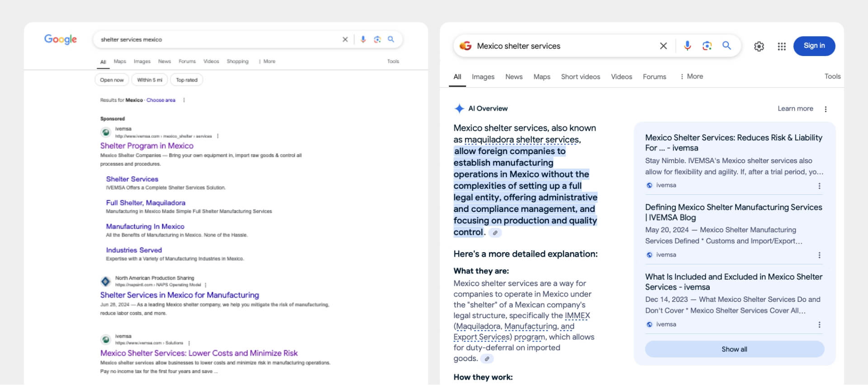The width and height of the screenshot is (868, 385).
Task: Open options dots beside ivemsa.com Solutions URL
Action: click(189, 343)
